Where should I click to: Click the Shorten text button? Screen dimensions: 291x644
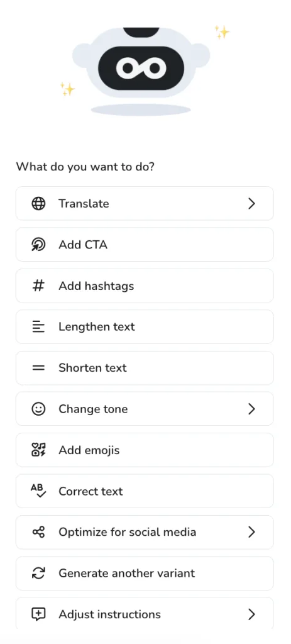145,368
